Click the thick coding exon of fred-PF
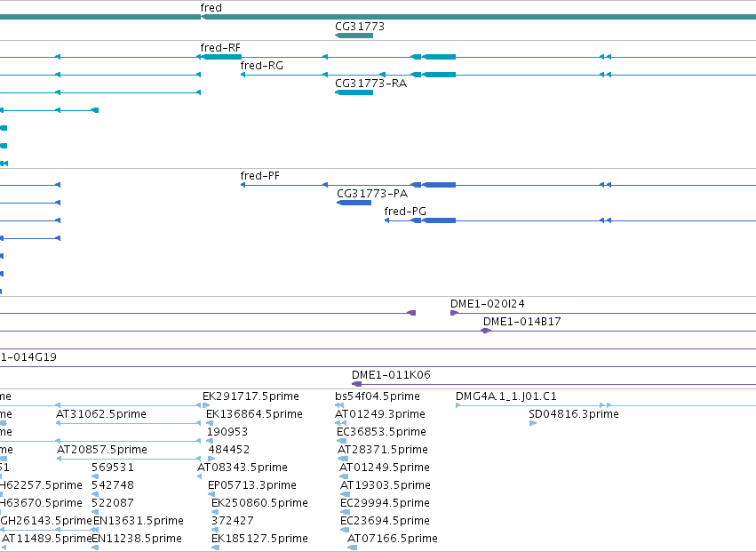 click(439, 185)
